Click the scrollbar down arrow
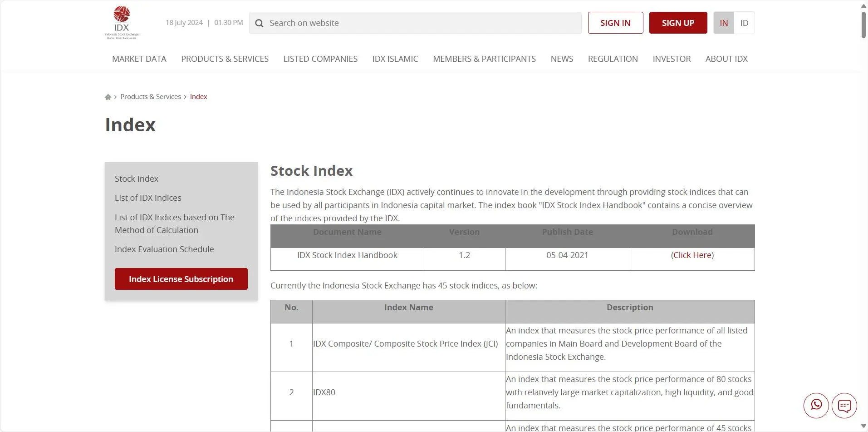 click(x=864, y=426)
